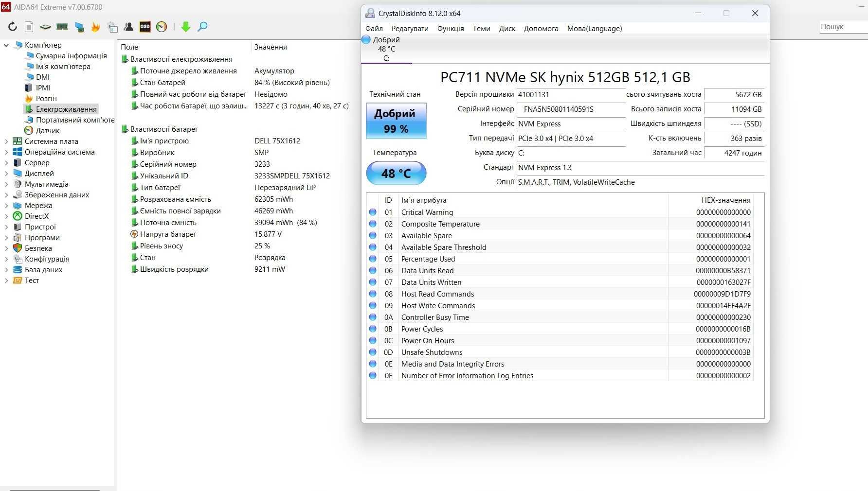Expand the Сервер tree node
Screen dimensions: 868x491
pyautogui.click(x=6, y=163)
